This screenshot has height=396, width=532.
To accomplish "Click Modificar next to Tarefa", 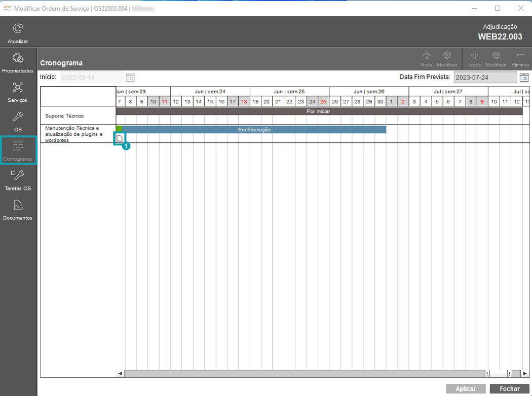I will [x=496, y=58].
